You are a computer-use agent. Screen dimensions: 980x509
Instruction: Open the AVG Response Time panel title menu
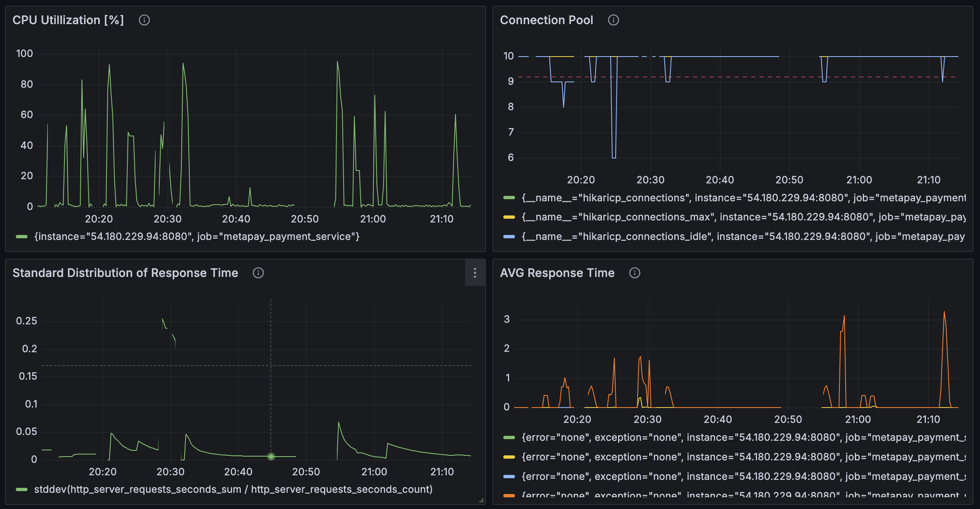(557, 273)
